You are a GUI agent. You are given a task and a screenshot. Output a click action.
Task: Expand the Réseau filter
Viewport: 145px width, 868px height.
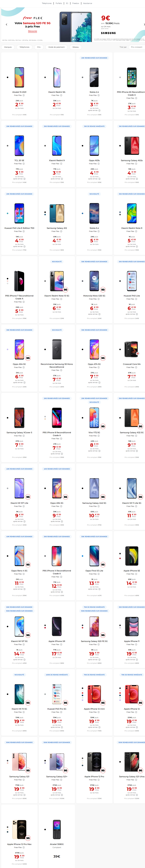pyautogui.click(x=76, y=47)
